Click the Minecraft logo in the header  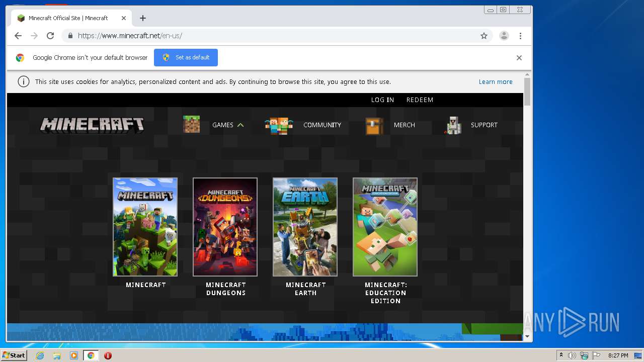pyautogui.click(x=92, y=125)
